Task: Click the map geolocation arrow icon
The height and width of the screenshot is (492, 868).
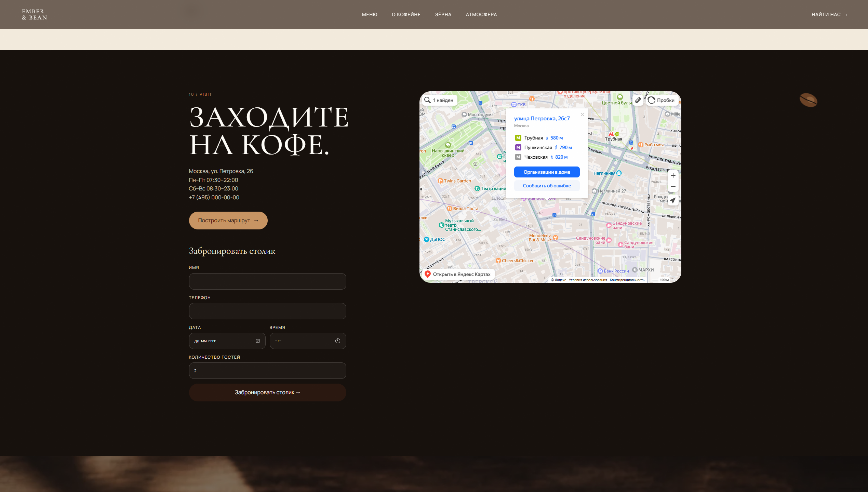Action: (673, 200)
